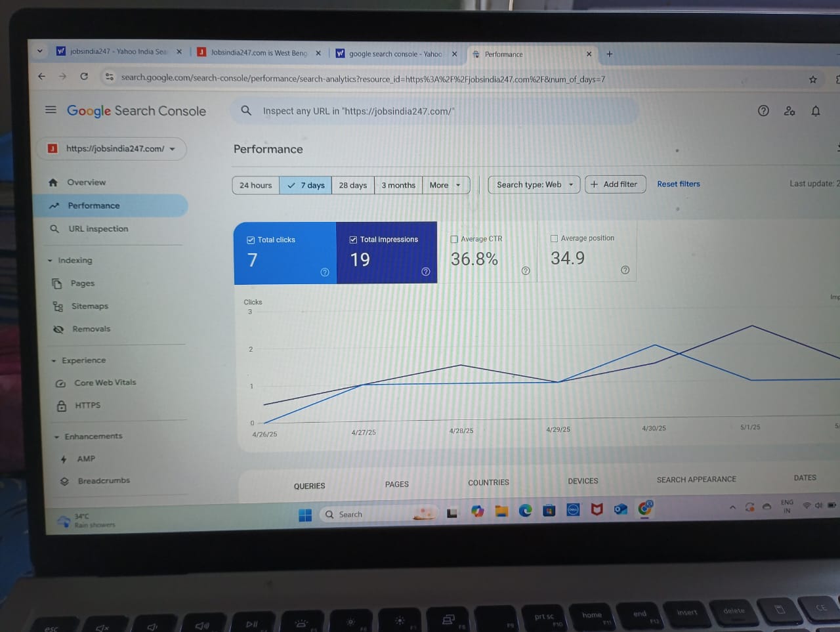Screen dimensions: 840x632
Task: Switch to the DATES tab
Action: point(805,478)
